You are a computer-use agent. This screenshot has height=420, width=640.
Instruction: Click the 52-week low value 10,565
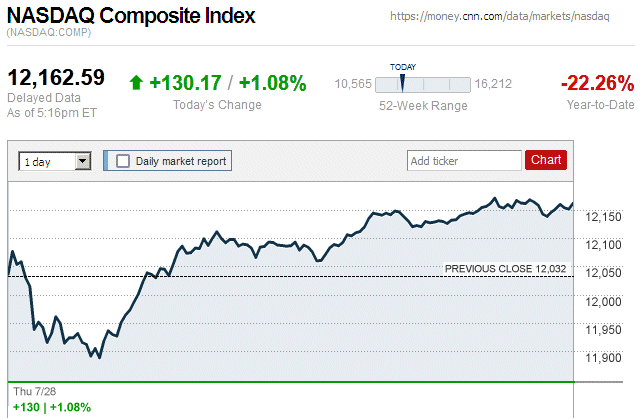pyautogui.click(x=352, y=84)
